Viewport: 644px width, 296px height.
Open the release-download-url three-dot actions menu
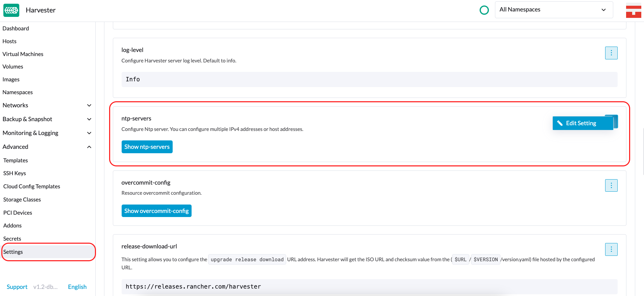pyautogui.click(x=611, y=249)
